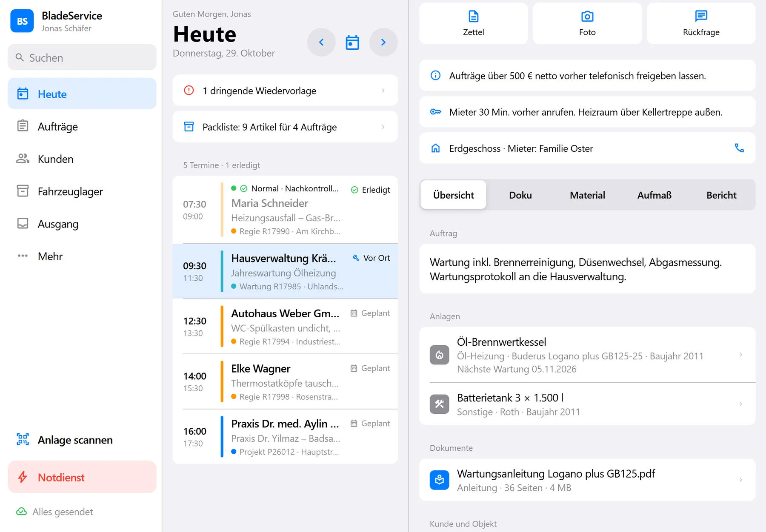Open the Maria Schneider 07:30 appointment
Image resolution: width=766 pixels, height=532 pixels.
pyautogui.click(x=285, y=210)
